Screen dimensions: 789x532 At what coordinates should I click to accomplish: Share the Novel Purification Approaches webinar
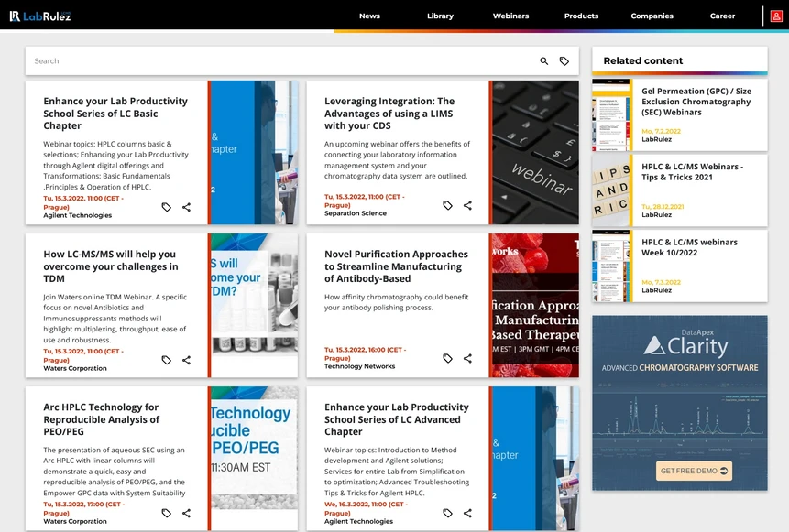tap(467, 358)
